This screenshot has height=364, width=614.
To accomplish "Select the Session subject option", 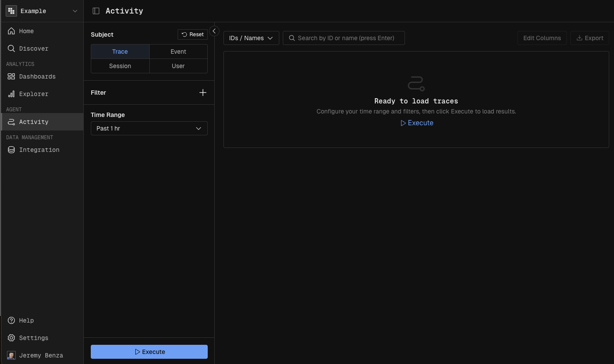I will [x=120, y=66].
